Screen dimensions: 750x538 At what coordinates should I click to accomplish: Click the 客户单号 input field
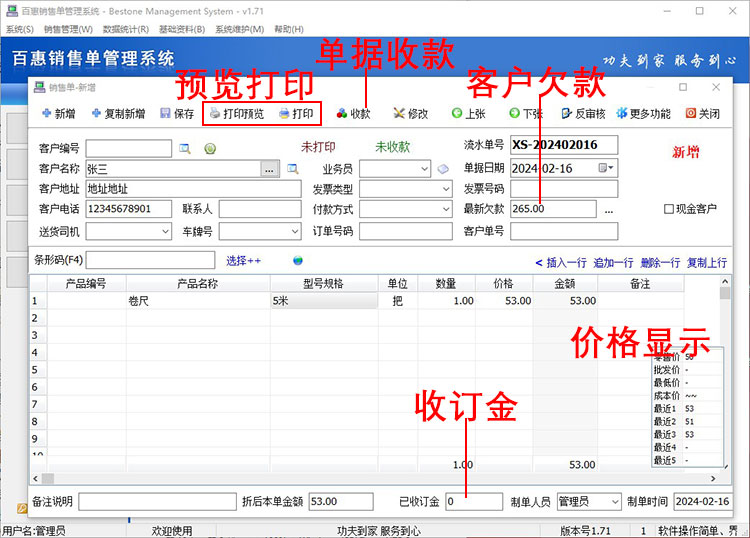564,231
